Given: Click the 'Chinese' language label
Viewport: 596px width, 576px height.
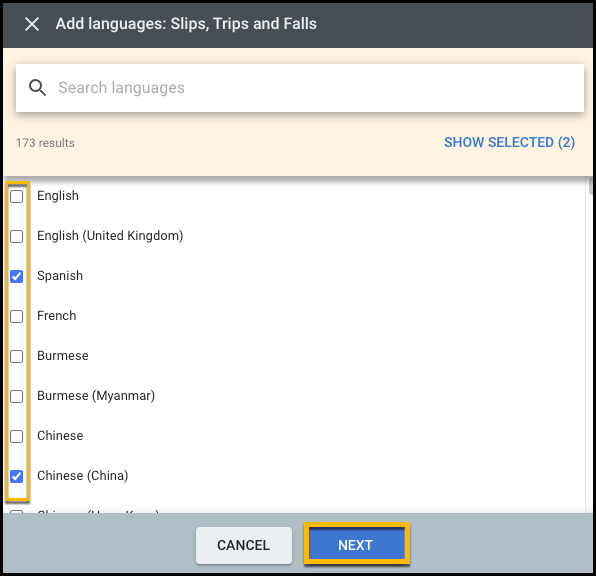Looking at the screenshot, I should pos(60,435).
